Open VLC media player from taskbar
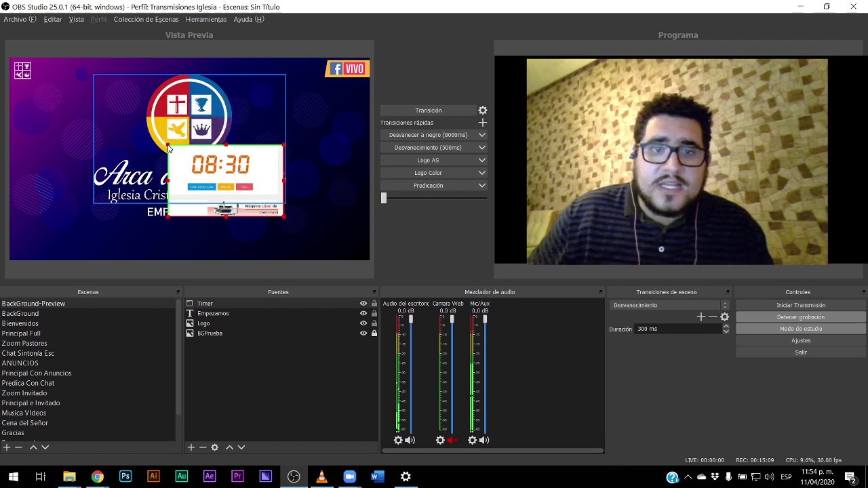 (x=321, y=476)
